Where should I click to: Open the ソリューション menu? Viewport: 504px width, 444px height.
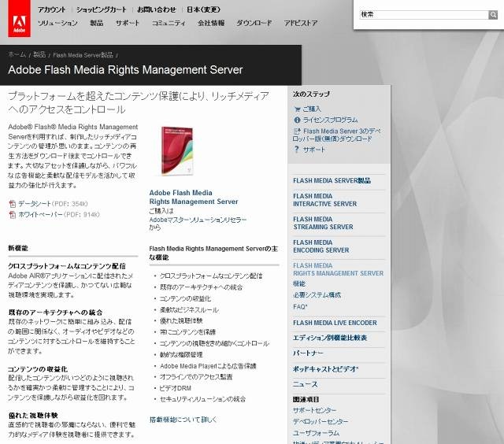tap(57, 23)
